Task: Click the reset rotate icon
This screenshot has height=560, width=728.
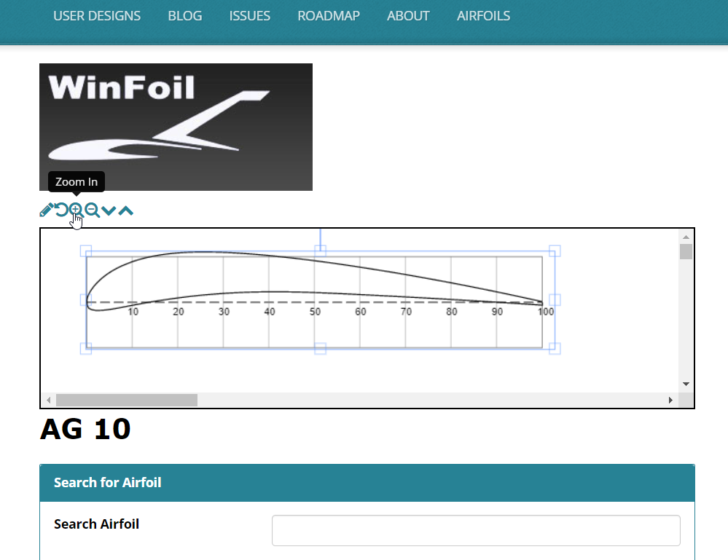Action: click(61, 210)
